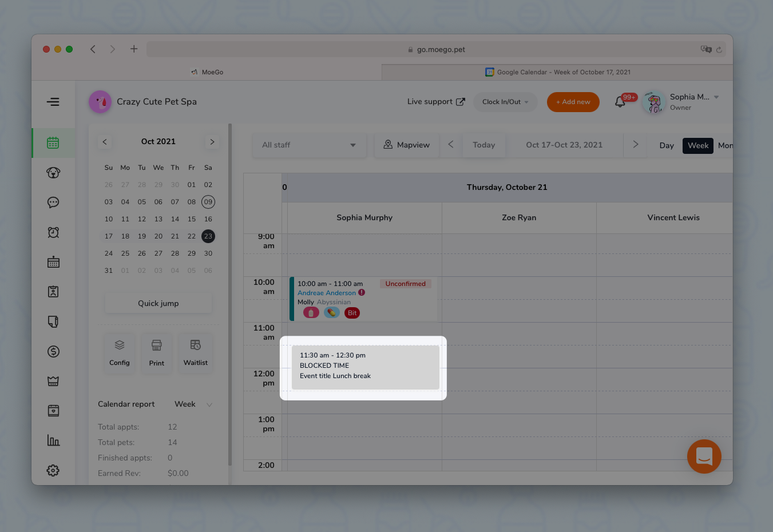Click the Unconfirmed status label
773x532 pixels.
(406, 284)
